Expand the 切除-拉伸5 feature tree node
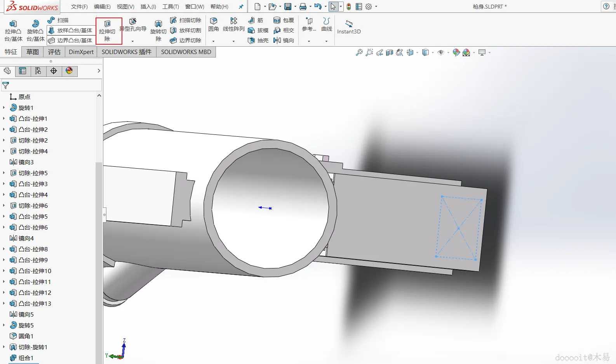The image size is (616, 364). pyautogui.click(x=4, y=173)
